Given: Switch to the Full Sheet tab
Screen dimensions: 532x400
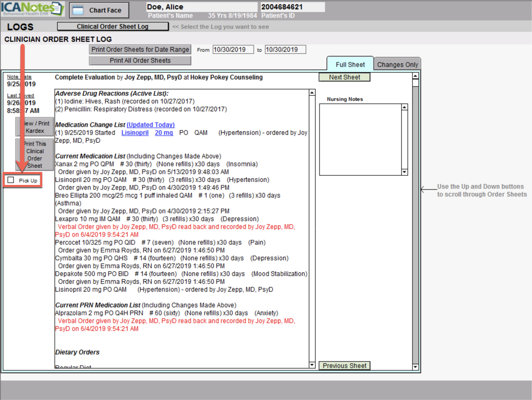Looking at the screenshot, I should pos(350,64).
